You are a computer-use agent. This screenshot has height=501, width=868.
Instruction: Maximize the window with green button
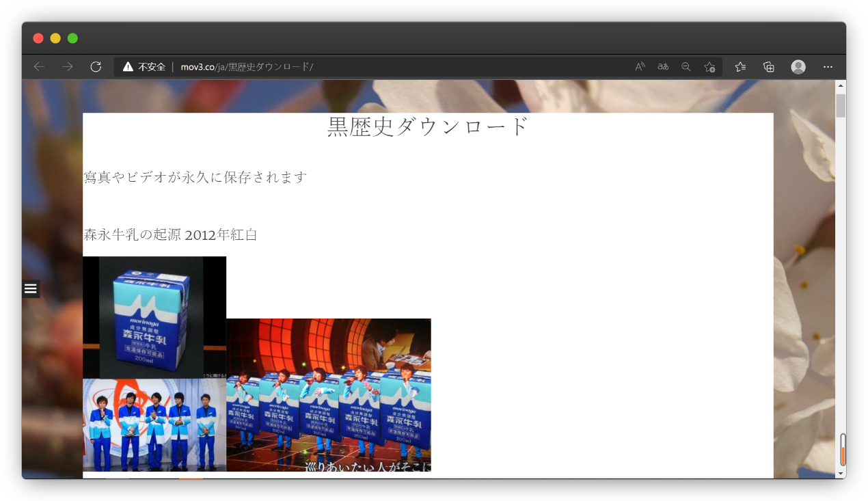(72, 38)
